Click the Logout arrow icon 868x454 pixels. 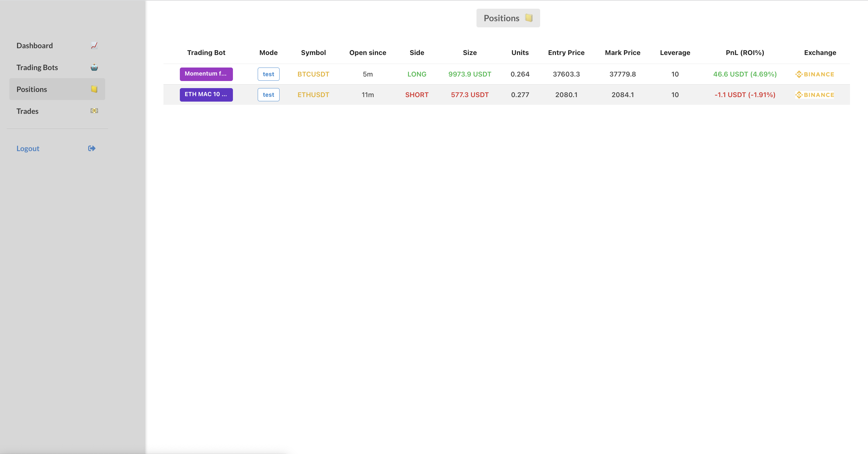(92, 148)
